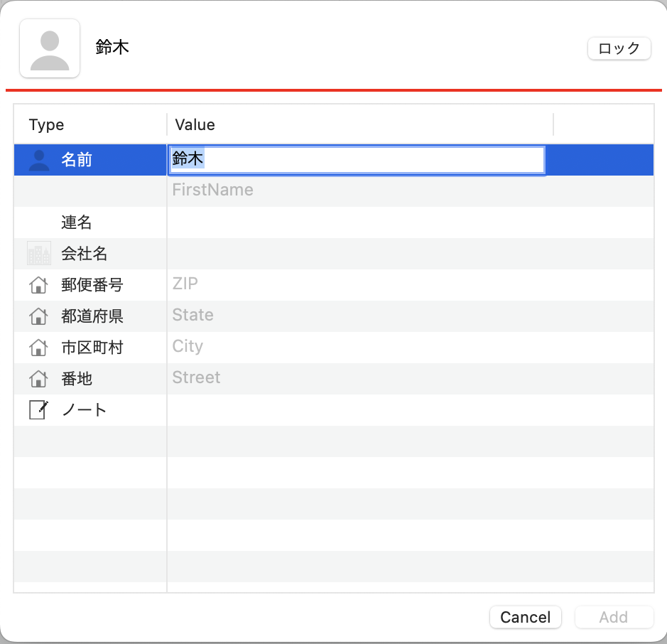This screenshot has width=667, height=644.
Task: Click the house icon next to 都道府県
Action: click(x=38, y=316)
